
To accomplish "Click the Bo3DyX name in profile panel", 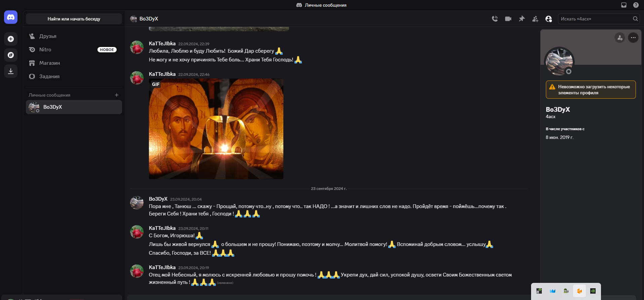I will [558, 109].
